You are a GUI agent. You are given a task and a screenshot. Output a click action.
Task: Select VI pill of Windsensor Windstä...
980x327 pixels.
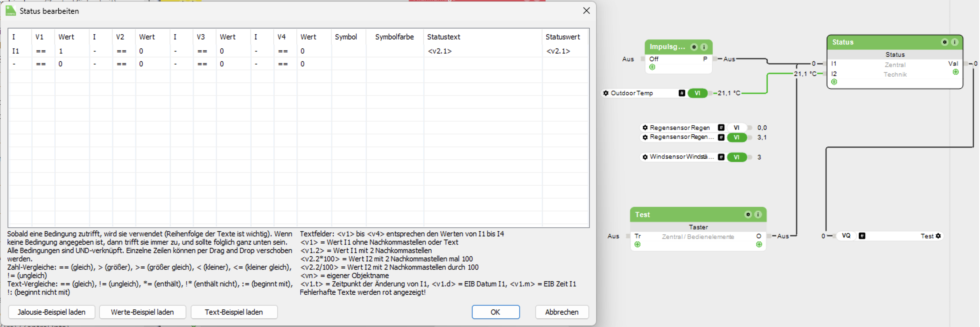point(737,157)
